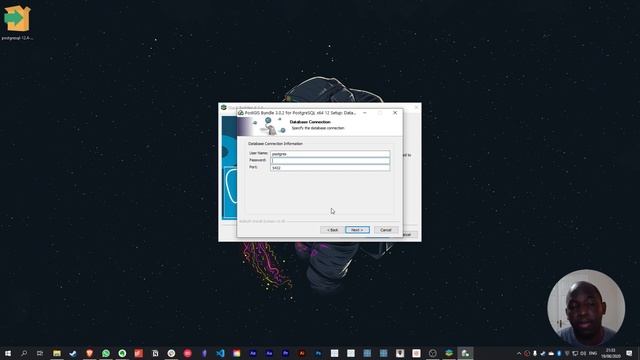The height and width of the screenshot is (360, 640).
Task: Switch to the Stack Builder taskbar icon
Action: (x=449, y=353)
